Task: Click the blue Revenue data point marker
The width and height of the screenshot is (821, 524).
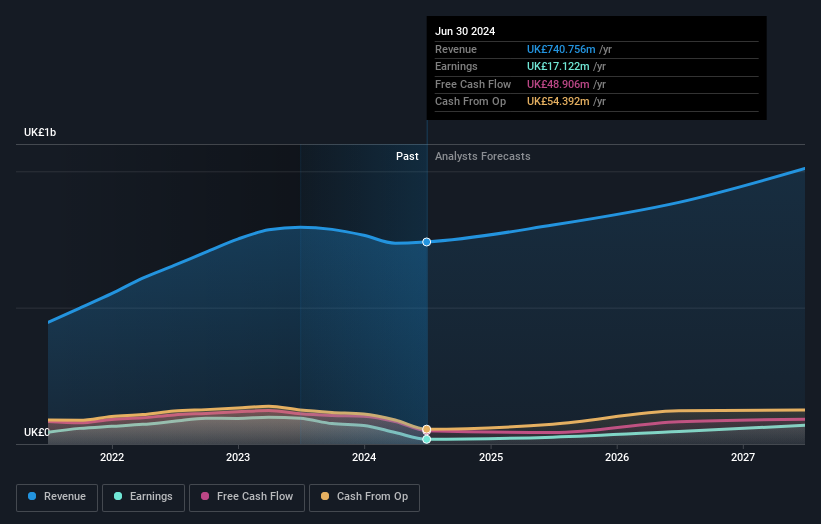Action: click(x=427, y=242)
